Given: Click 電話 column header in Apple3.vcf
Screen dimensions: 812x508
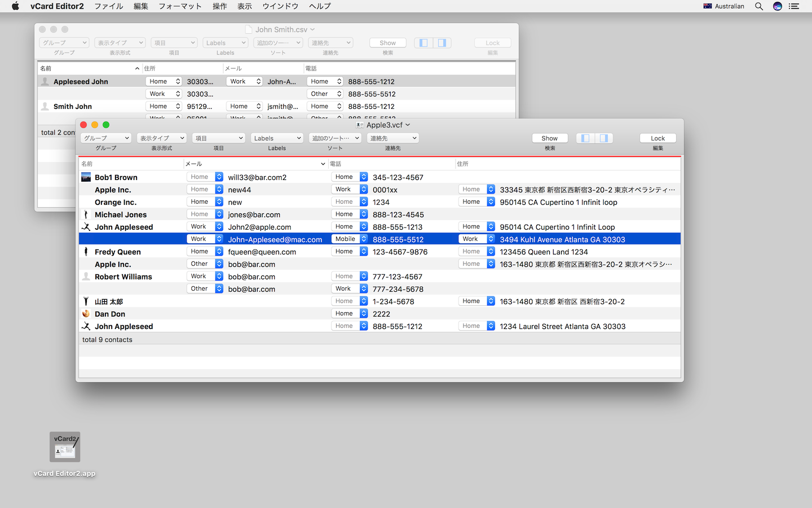Looking at the screenshot, I should 391,164.
